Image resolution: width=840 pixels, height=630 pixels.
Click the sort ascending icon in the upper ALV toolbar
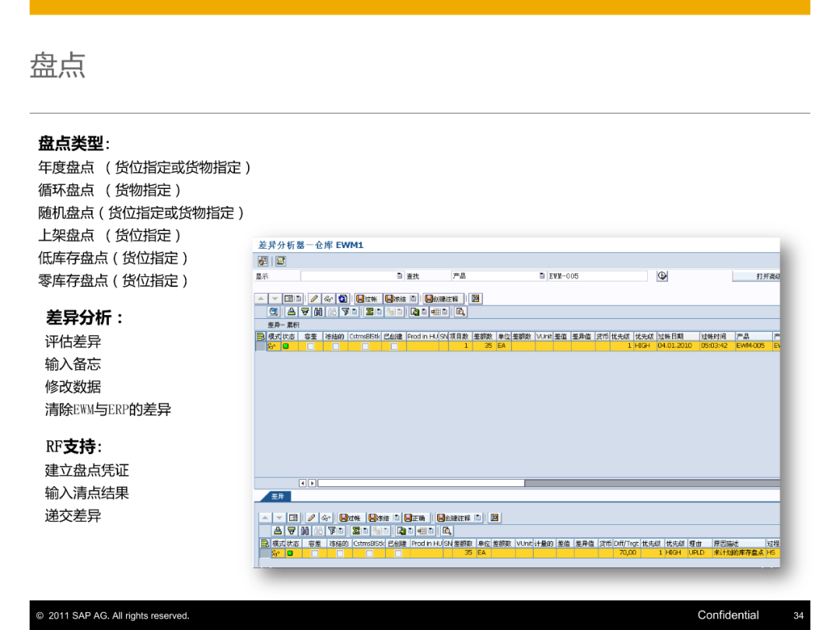click(x=291, y=312)
